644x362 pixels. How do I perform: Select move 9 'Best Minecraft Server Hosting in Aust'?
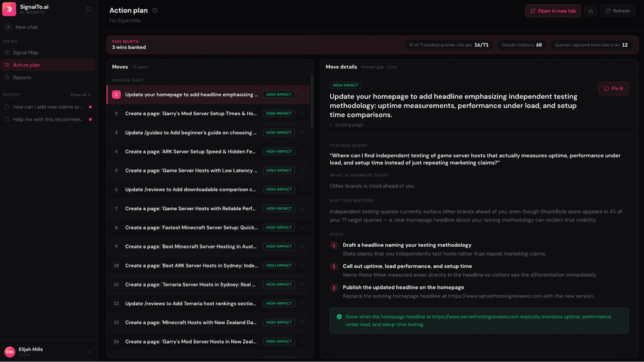pyautogui.click(x=209, y=246)
